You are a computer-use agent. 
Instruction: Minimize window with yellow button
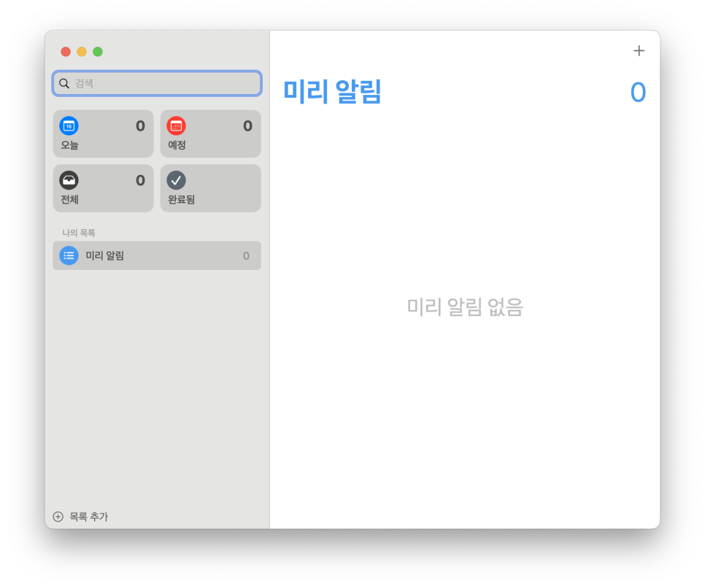(x=82, y=52)
